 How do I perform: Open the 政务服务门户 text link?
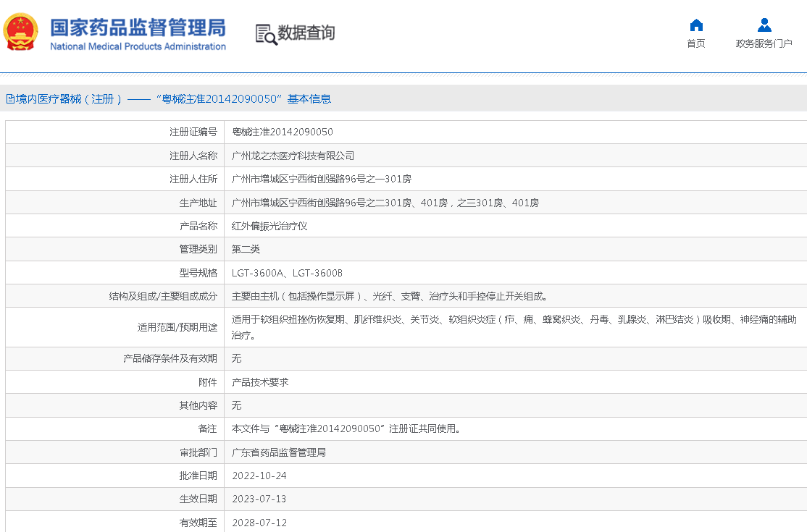tap(764, 44)
